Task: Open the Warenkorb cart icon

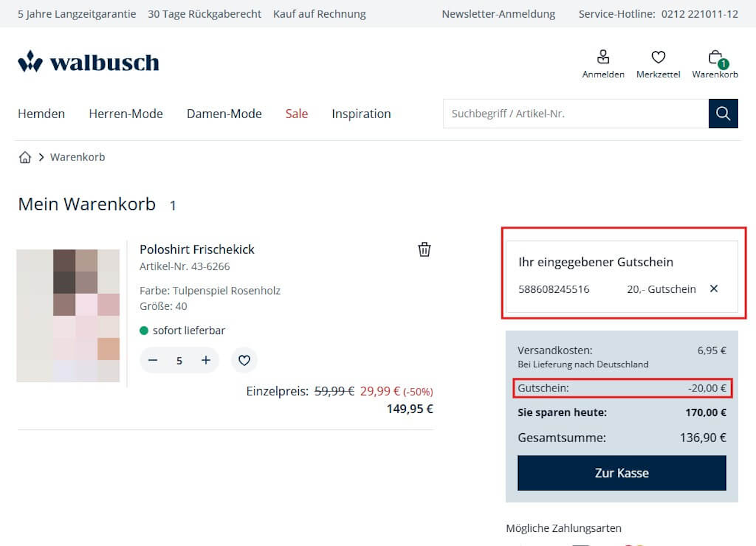Action: click(715, 64)
